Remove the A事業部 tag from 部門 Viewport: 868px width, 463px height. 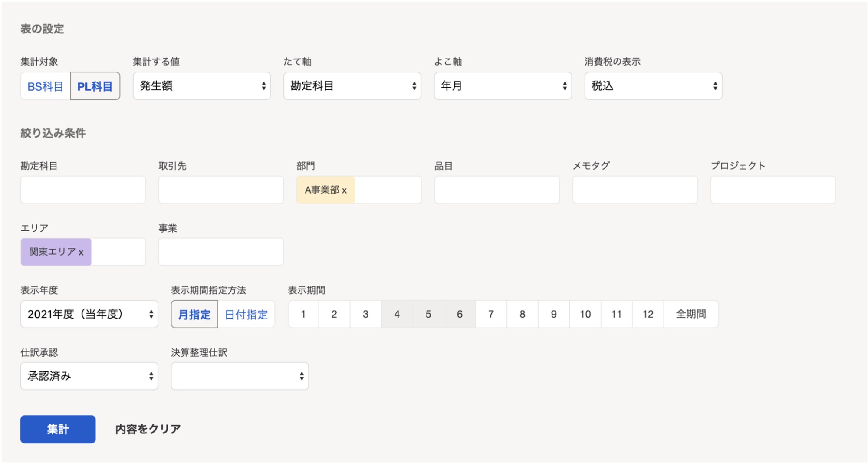coord(344,190)
